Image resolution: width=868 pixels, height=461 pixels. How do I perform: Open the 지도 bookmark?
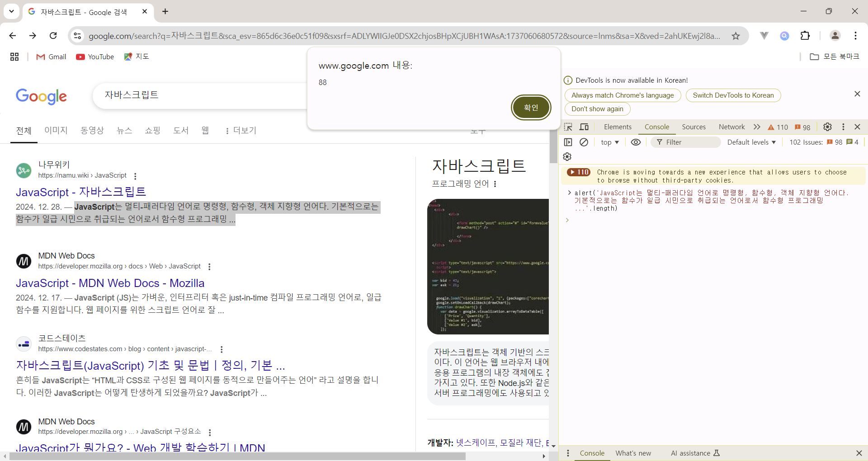pos(137,56)
